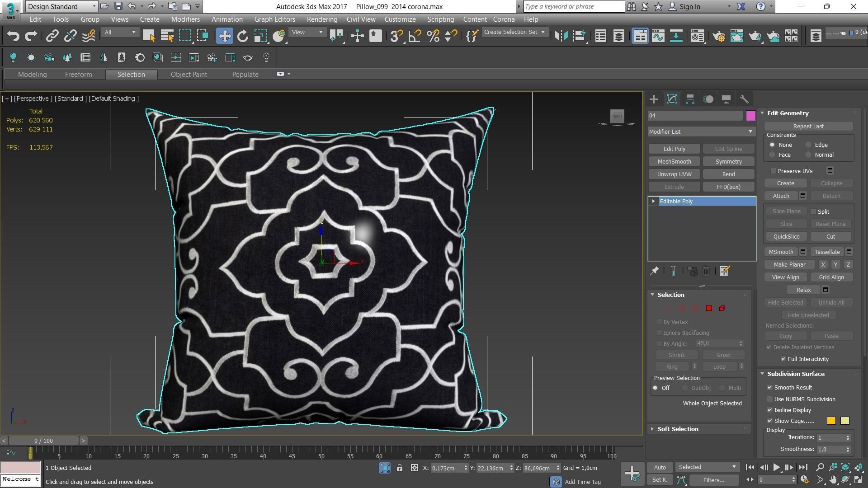
Task: Jump to the end frame
Action: click(803, 468)
